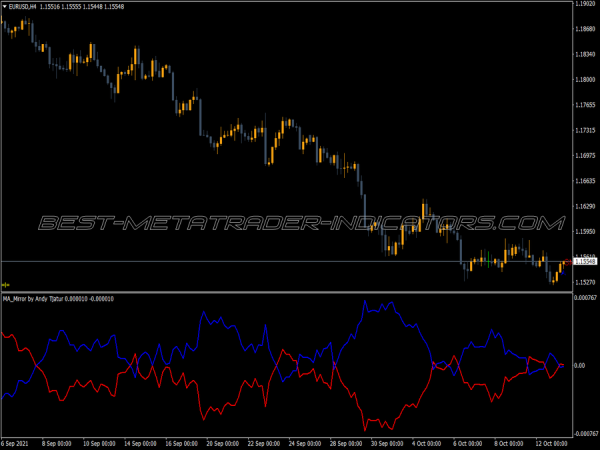Image resolution: width=600 pixels, height=450 pixels.
Task: Click the 1.16290 price scale label
Action: (x=585, y=206)
